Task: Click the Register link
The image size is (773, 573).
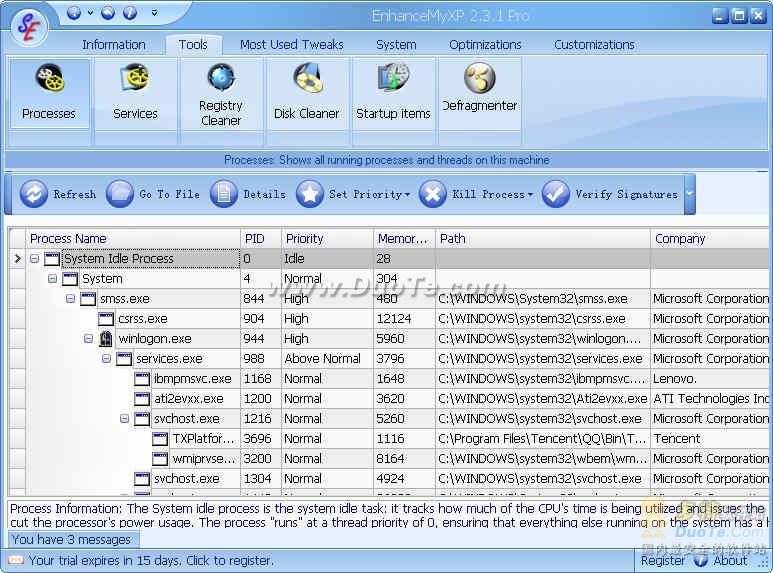Action: click(x=663, y=561)
